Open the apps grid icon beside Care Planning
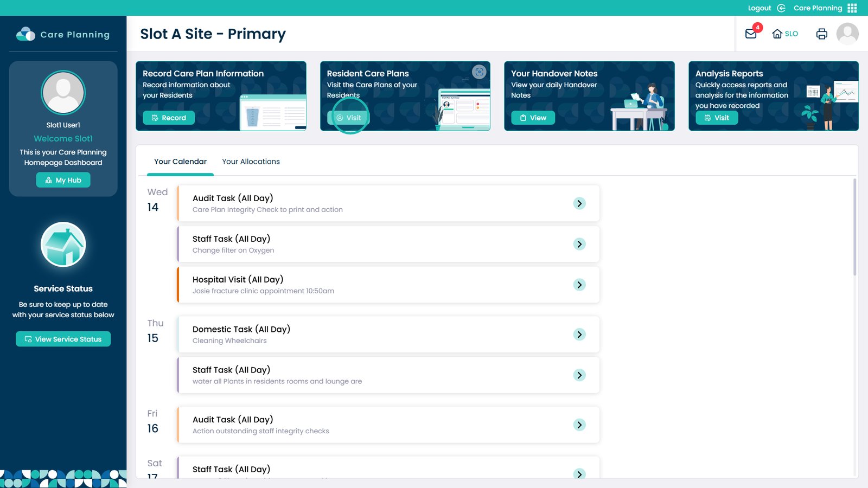 pos(852,8)
